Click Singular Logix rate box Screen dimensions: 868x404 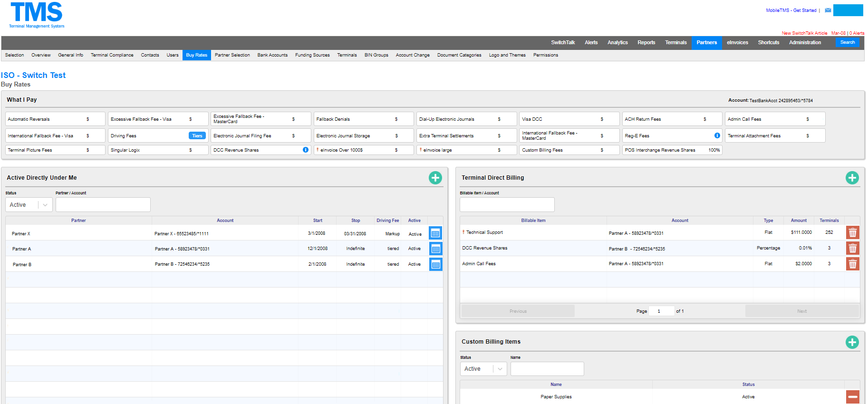(158, 150)
